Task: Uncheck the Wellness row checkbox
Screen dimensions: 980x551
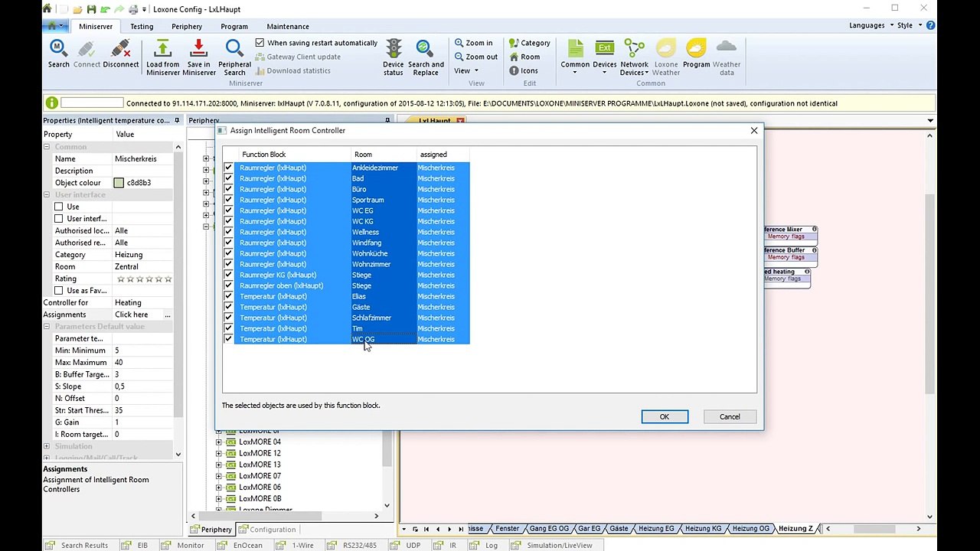Action: click(228, 232)
